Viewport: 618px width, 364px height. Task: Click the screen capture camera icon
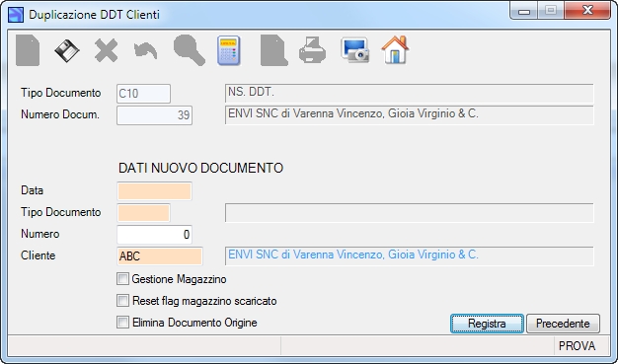pos(354,50)
